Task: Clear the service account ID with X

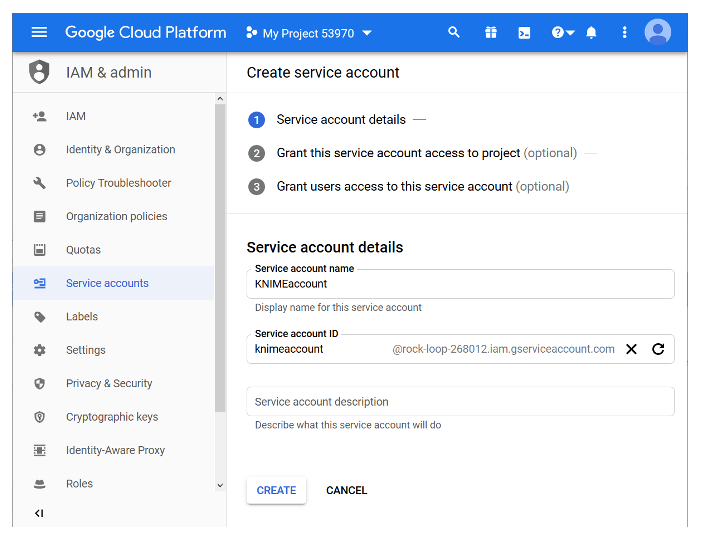Action: coord(631,349)
